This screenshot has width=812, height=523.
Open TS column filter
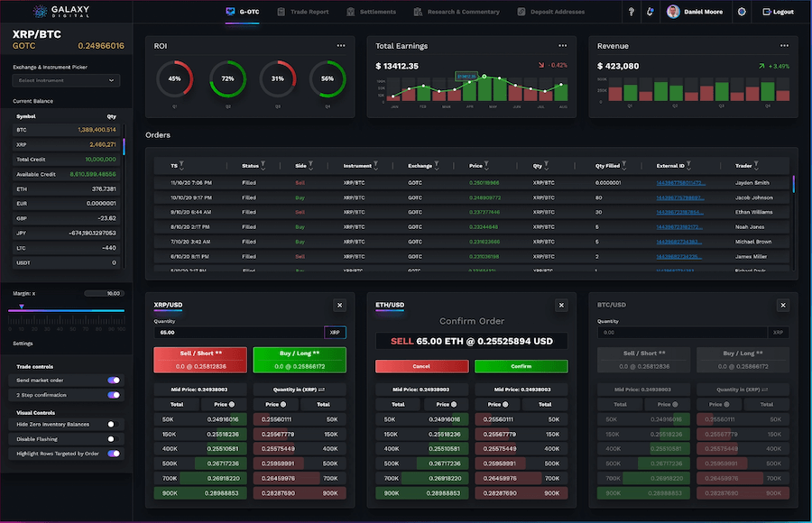[x=181, y=166]
